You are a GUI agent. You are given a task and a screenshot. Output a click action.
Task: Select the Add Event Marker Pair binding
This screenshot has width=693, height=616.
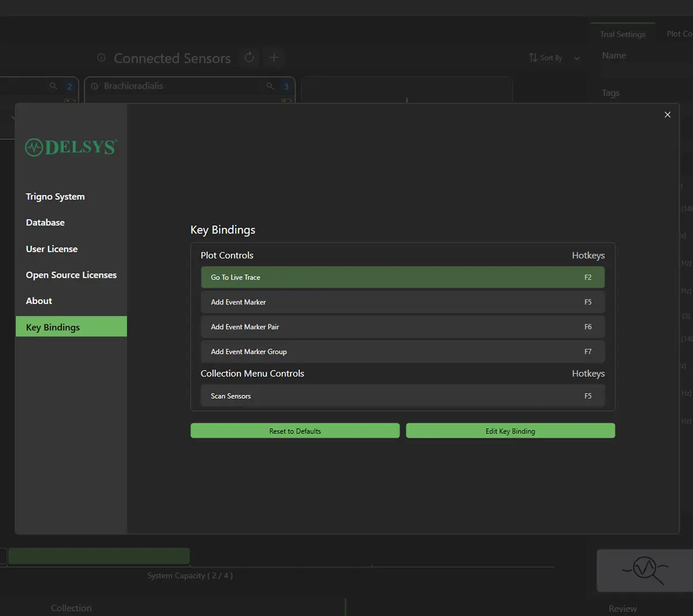[x=403, y=327]
